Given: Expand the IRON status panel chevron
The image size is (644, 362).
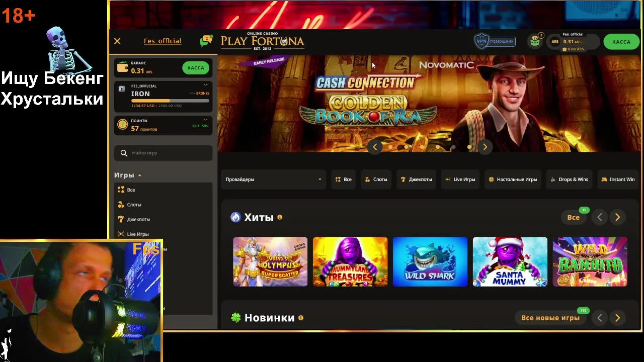Looking at the screenshot, I should 205,84.
